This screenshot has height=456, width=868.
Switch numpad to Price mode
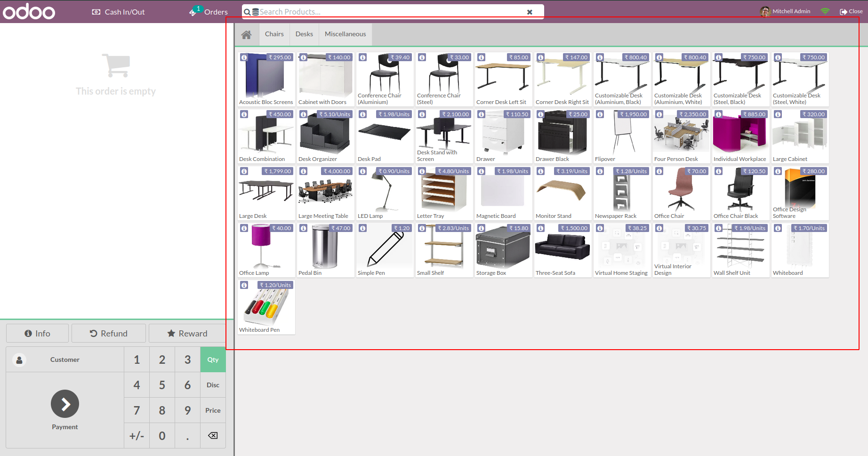click(213, 410)
